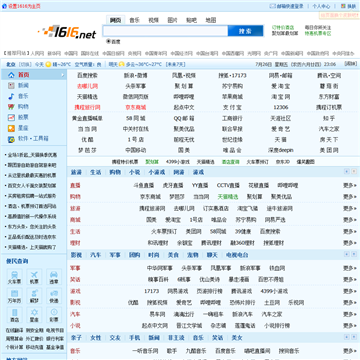Open 购物 shopping cart sidebar icon

12,107
